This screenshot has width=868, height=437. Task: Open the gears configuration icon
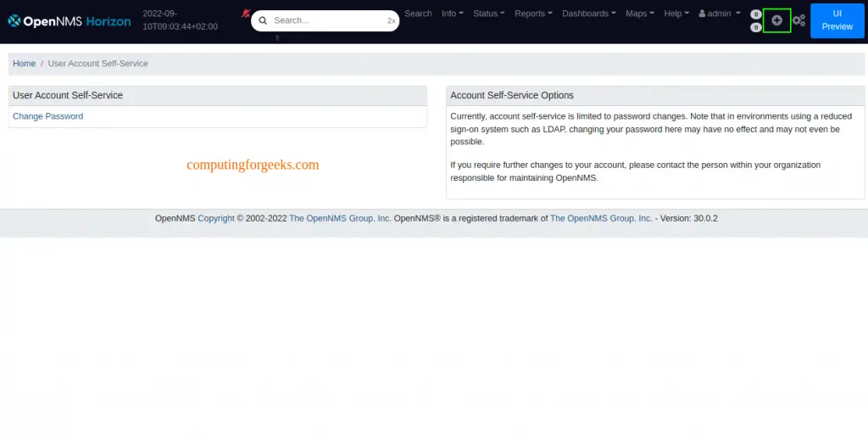pos(798,20)
